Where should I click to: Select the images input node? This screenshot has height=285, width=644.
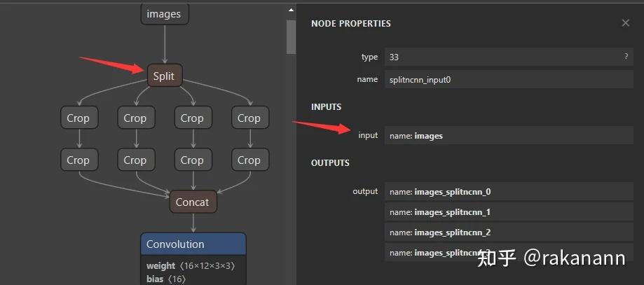click(164, 14)
